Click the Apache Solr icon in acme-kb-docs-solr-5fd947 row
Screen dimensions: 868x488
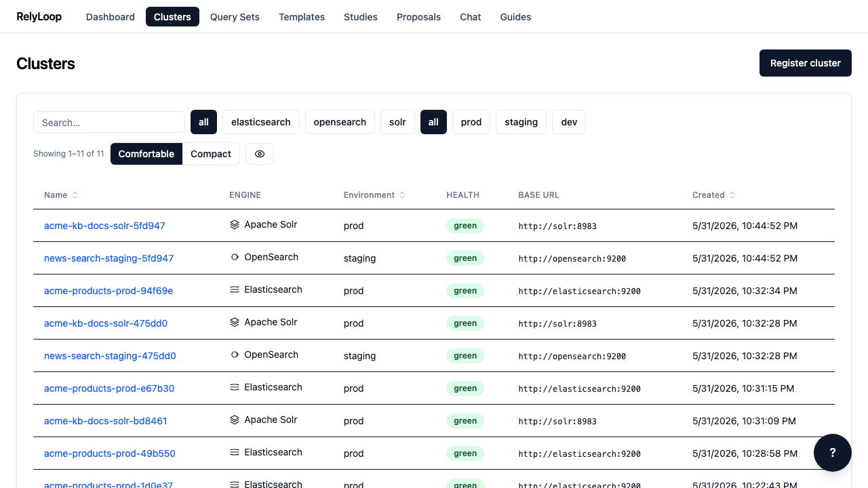point(235,224)
